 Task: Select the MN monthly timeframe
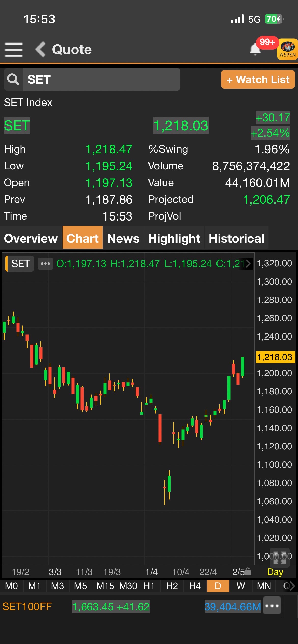click(264, 586)
